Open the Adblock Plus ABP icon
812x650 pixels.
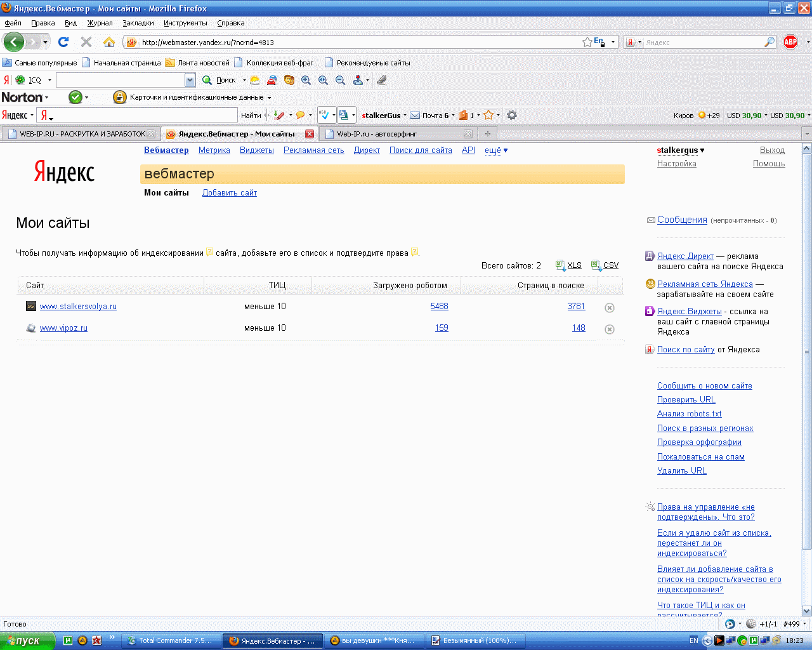coord(790,42)
